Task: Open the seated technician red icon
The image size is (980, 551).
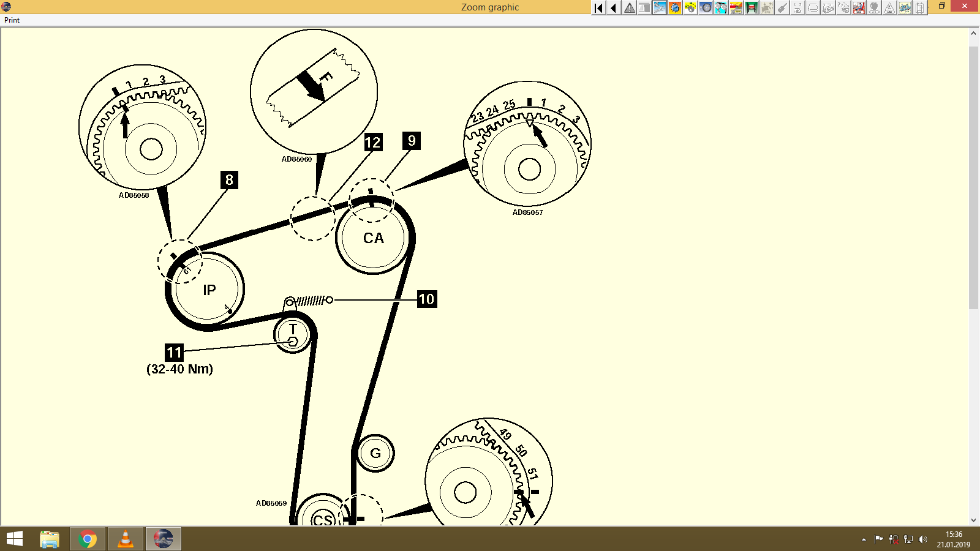Action: click(x=858, y=8)
